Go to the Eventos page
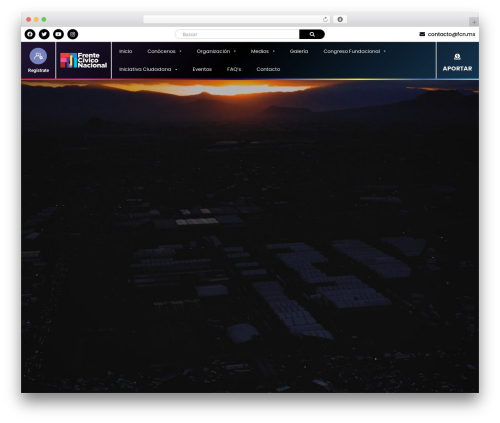The image size is (500, 423). [x=202, y=69]
